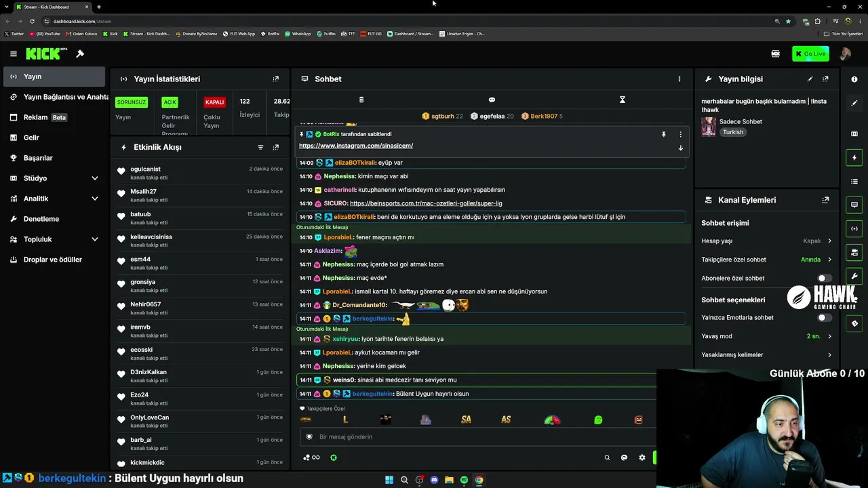The image size is (868, 488).
Task: Open Sohbet panel three-dot menu
Action: [x=679, y=79]
